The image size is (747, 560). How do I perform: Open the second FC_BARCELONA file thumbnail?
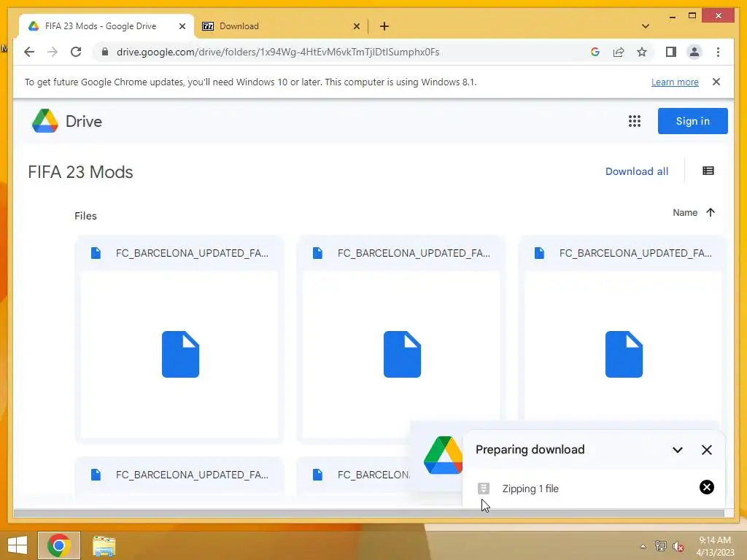pos(401,354)
